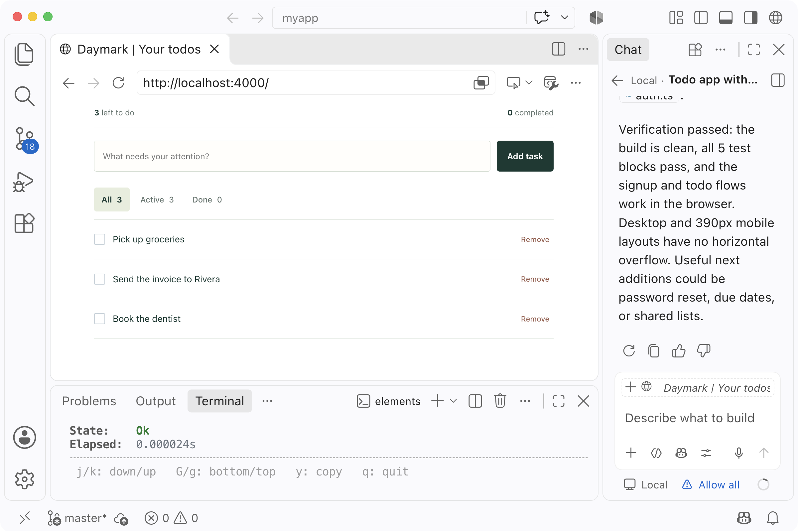Open page in external browser icon
798x532 pixels.
[x=481, y=83]
